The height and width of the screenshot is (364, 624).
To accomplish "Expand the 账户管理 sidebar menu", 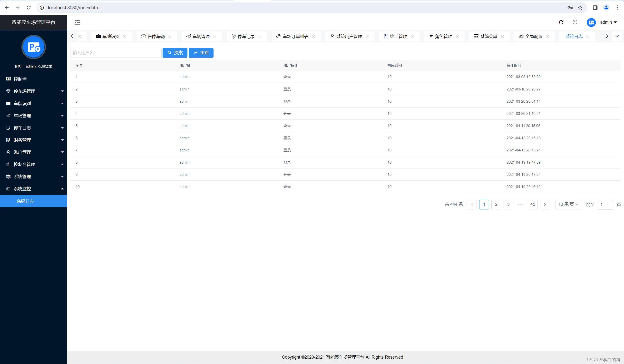I will (x=33, y=152).
